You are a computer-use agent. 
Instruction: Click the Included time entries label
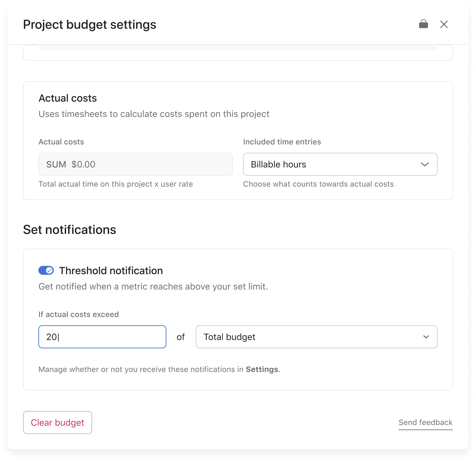[282, 142]
